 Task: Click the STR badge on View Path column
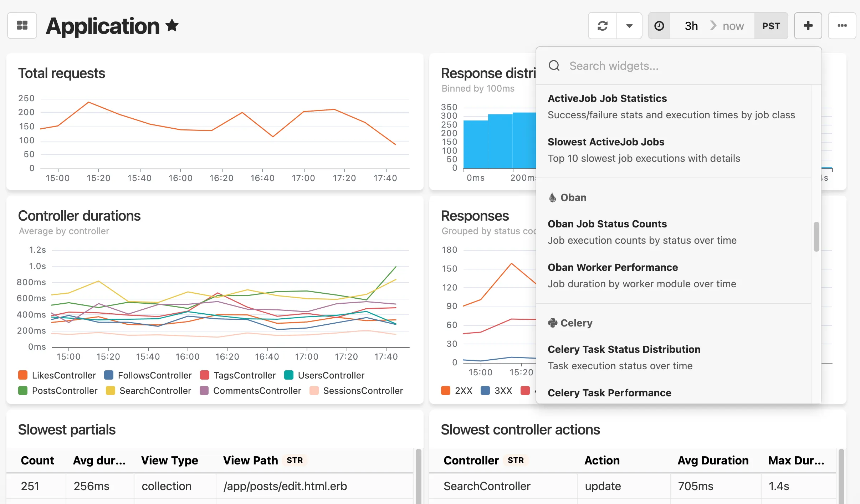(295, 460)
